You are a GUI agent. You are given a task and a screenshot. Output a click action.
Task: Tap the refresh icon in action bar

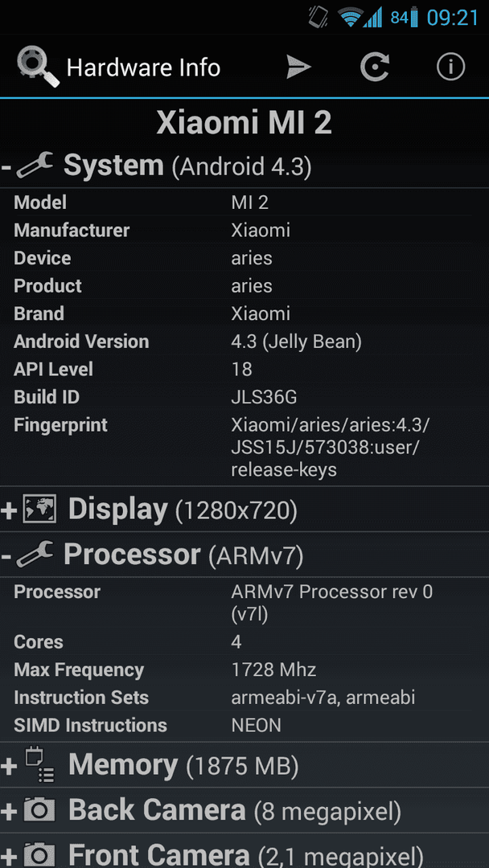pos(375,68)
